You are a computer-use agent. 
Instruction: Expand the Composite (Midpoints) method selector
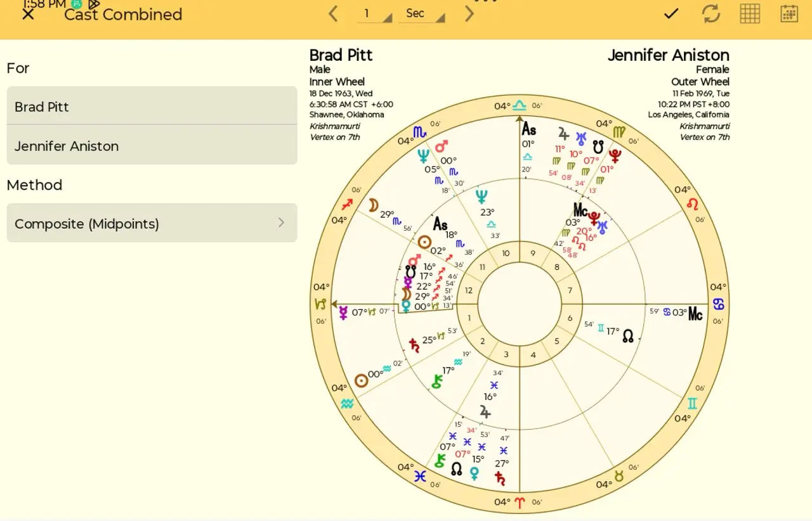tap(152, 223)
